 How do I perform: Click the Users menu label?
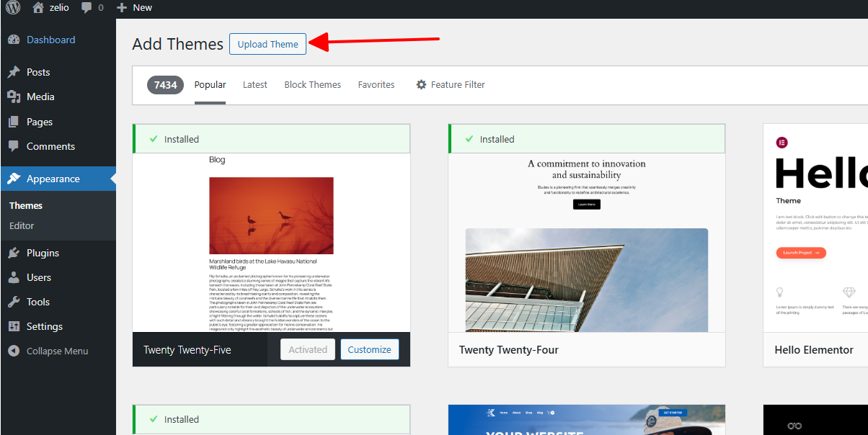coord(39,277)
